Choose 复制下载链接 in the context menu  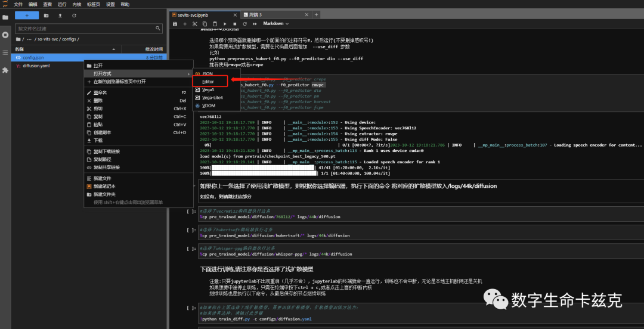[138, 151]
